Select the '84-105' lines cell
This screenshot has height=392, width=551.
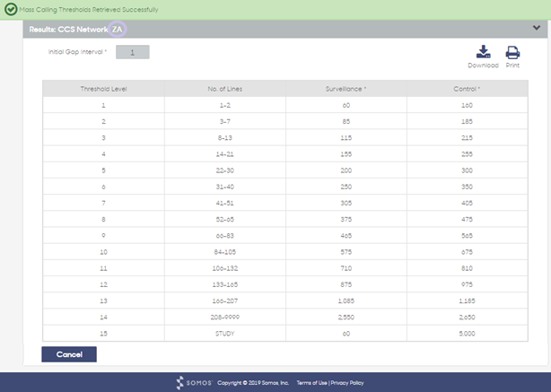click(225, 252)
